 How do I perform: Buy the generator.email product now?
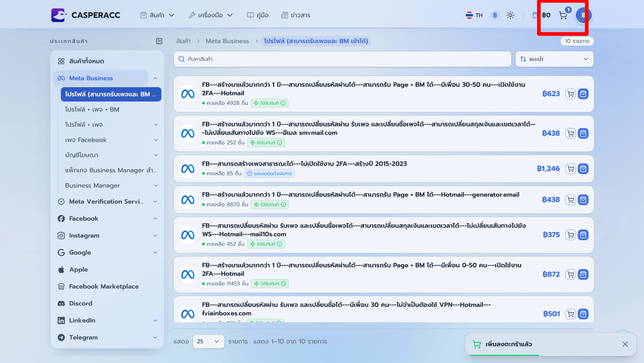tap(583, 200)
